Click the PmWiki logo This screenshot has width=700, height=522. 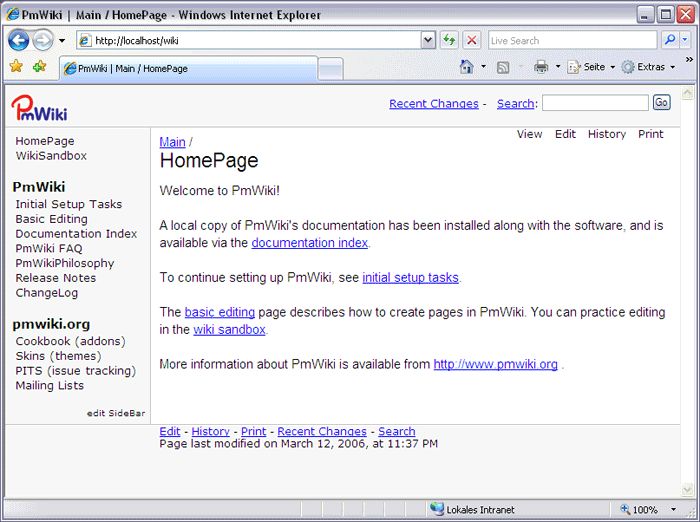[x=39, y=108]
